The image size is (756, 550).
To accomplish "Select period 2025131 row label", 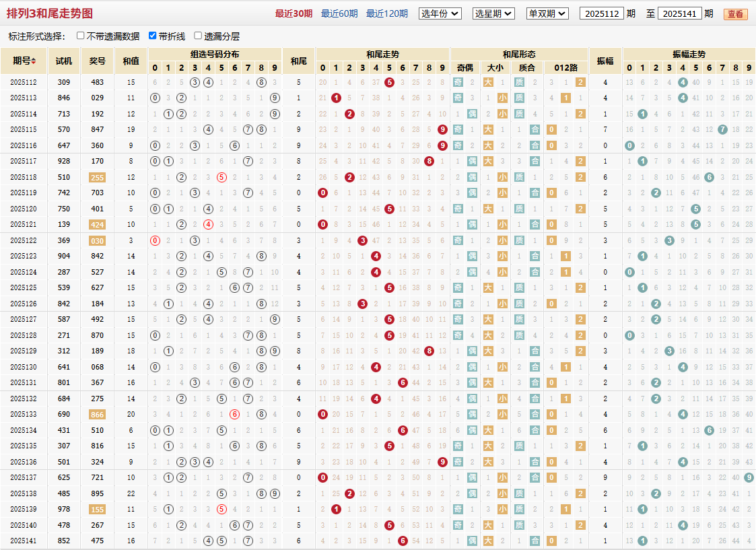I will [23, 383].
